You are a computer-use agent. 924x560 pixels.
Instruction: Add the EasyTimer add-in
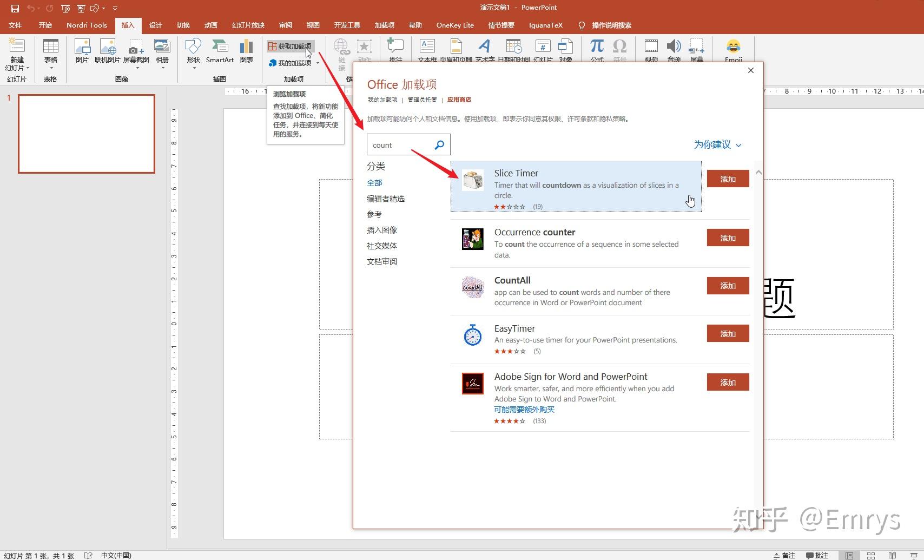click(728, 333)
